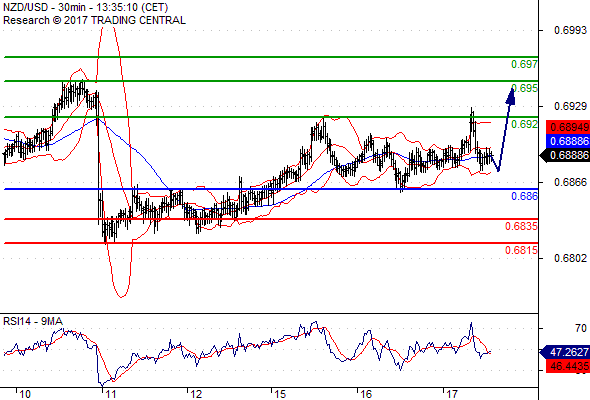This screenshot has height=400, width=590.
Task: Click date marker 11 on time axis
Action: pyautogui.click(x=110, y=394)
